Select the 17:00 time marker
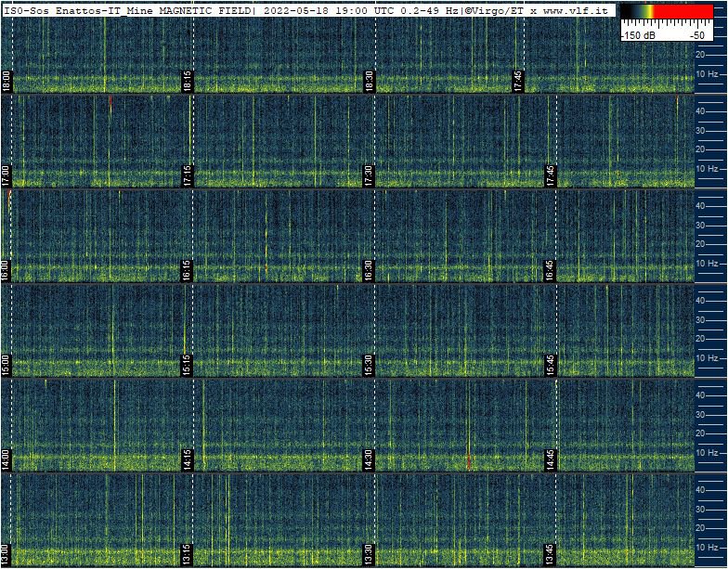Viewport: 728px width, 569px height. click(6, 175)
